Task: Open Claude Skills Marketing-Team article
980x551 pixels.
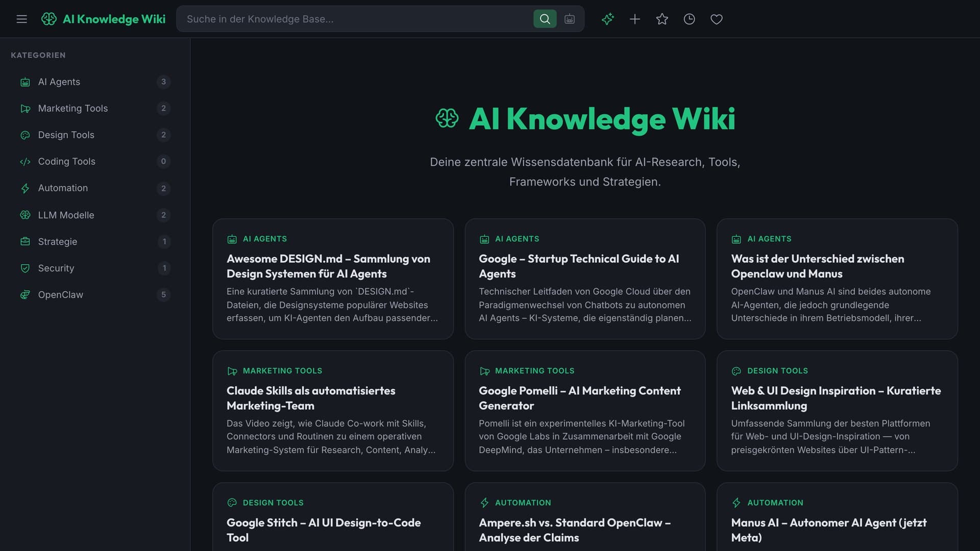Action: [x=333, y=411]
